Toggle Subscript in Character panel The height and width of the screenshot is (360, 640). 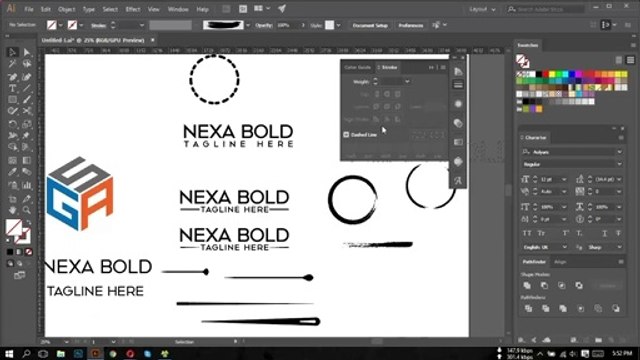click(x=579, y=233)
